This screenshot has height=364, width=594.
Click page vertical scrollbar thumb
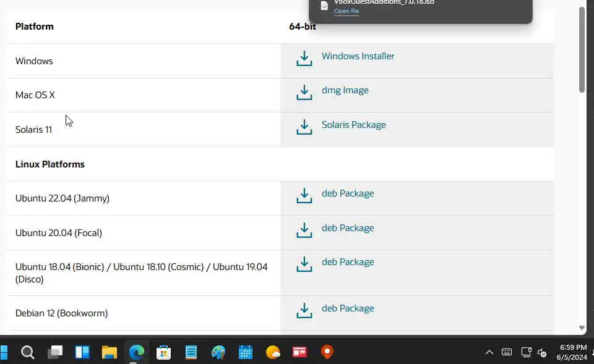click(x=582, y=49)
